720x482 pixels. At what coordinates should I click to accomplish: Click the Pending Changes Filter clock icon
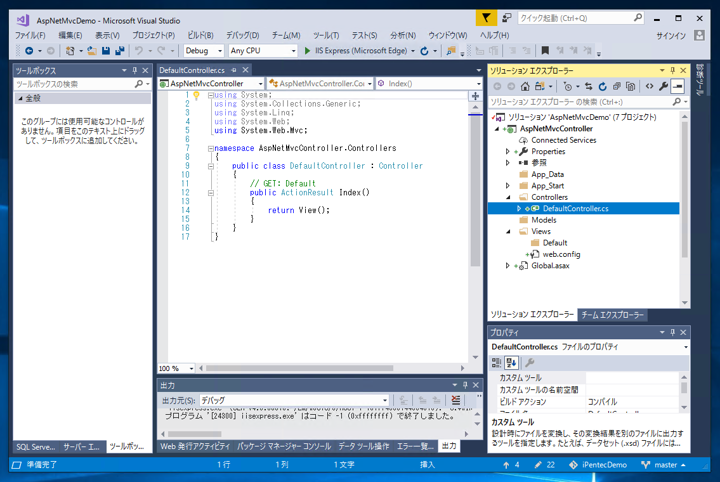pyautogui.click(x=568, y=86)
